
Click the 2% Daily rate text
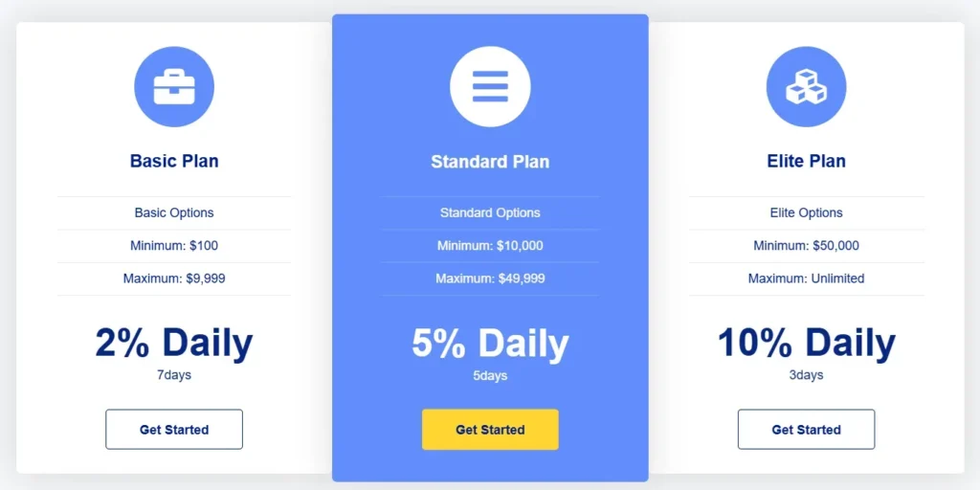pyautogui.click(x=174, y=343)
